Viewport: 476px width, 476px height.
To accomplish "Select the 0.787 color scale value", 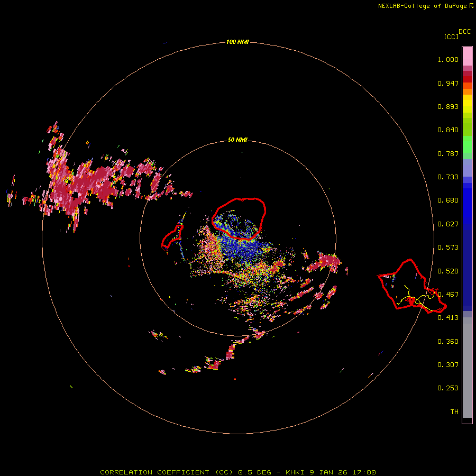I will (448, 153).
